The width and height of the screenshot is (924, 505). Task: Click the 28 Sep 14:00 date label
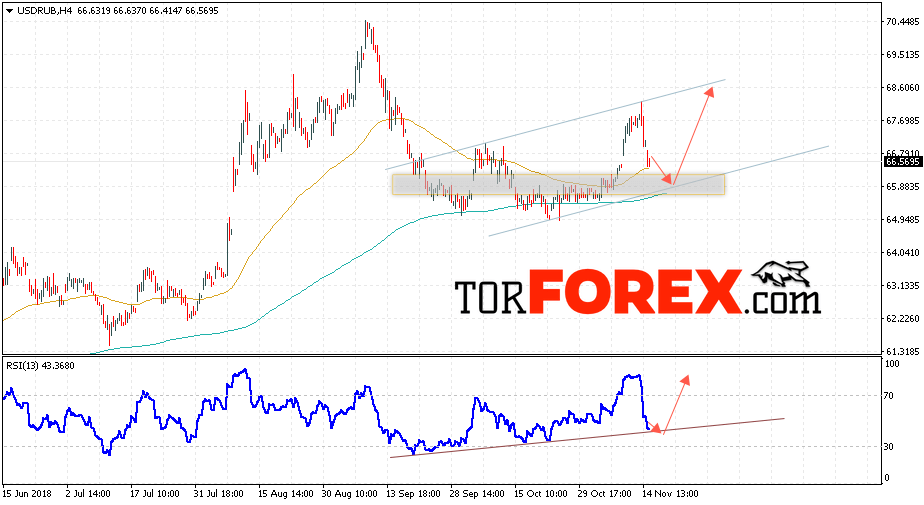tap(477, 494)
